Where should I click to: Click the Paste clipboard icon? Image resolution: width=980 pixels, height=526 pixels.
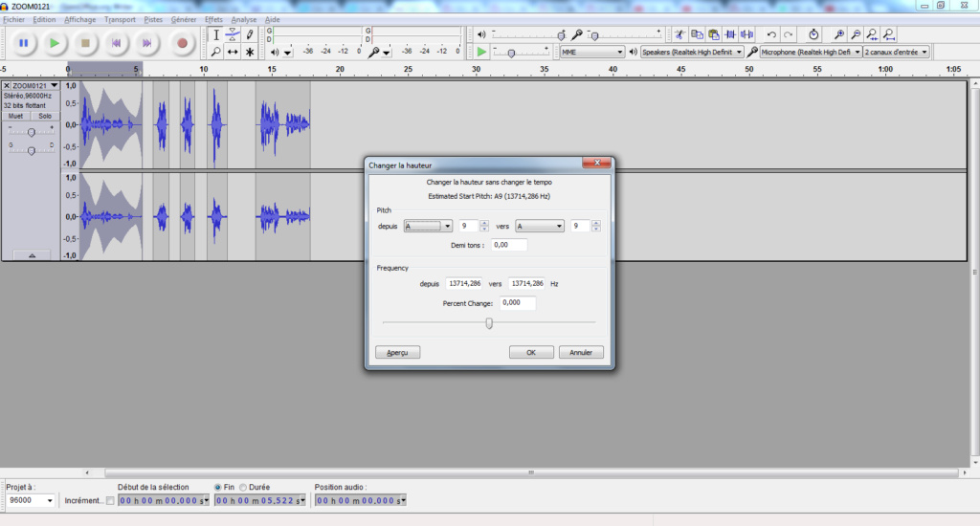714,34
